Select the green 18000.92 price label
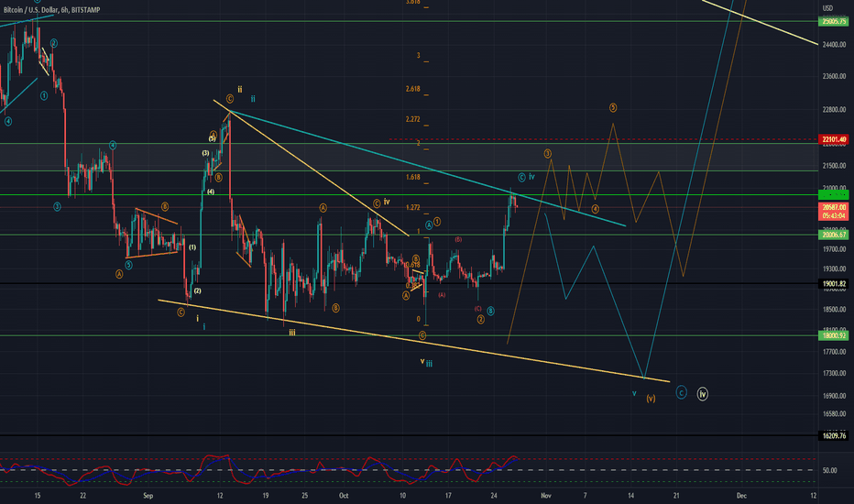 tap(834, 335)
